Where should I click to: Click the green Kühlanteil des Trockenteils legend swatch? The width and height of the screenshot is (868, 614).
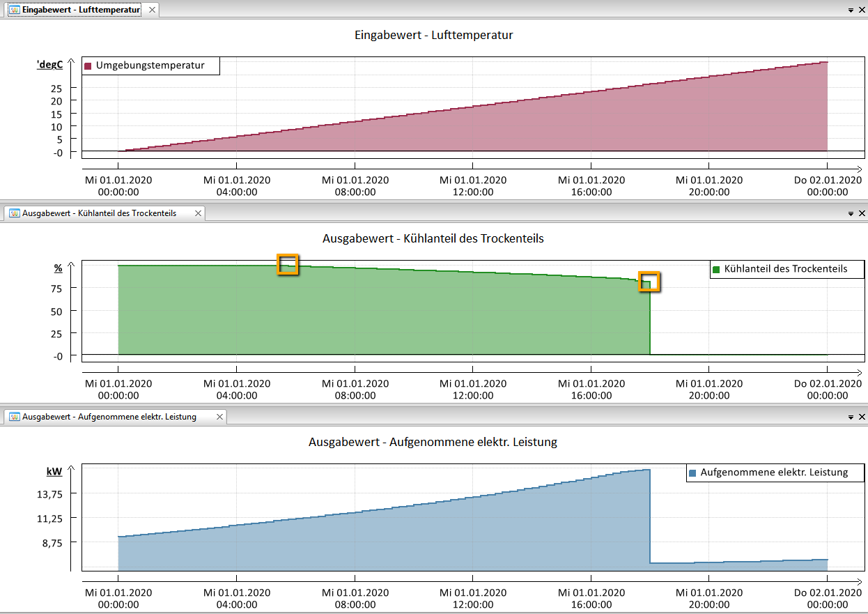coord(716,269)
